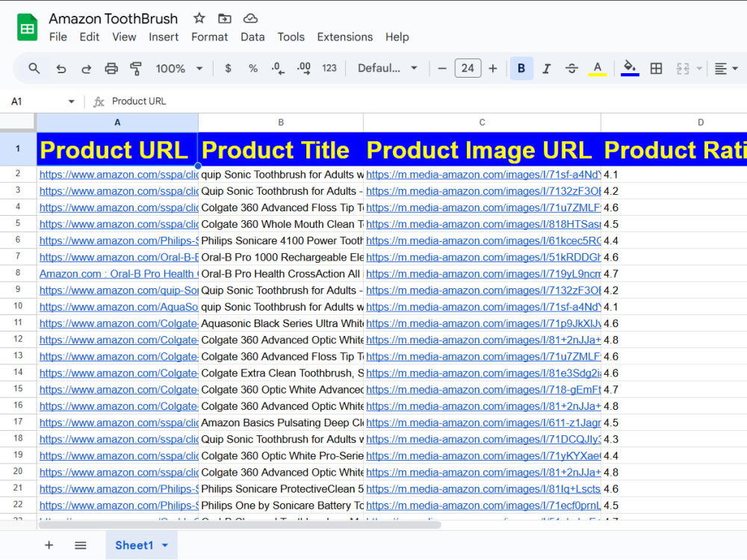The width and height of the screenshot is (747, 560).
Task: Open the Insert menu
Action: click(164, 37)
